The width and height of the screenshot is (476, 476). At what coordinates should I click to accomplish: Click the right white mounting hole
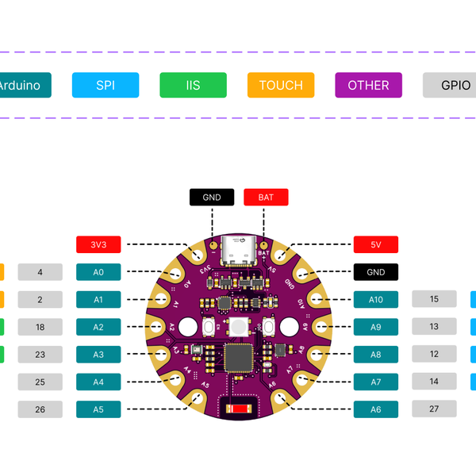tap(289, 327)
